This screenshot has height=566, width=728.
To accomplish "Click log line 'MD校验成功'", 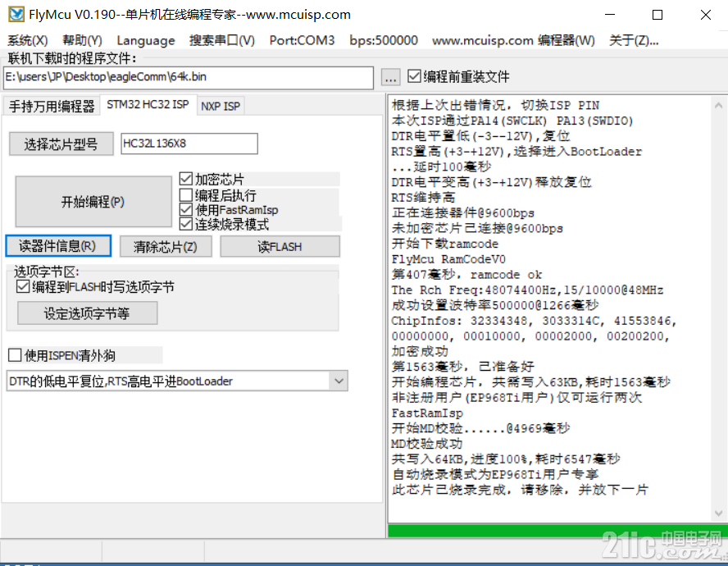I will 426,444.
